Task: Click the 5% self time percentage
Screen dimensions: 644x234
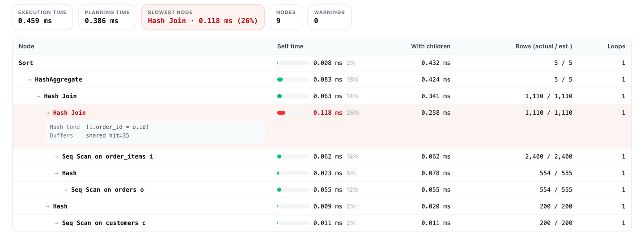Action: pos(351,173)
